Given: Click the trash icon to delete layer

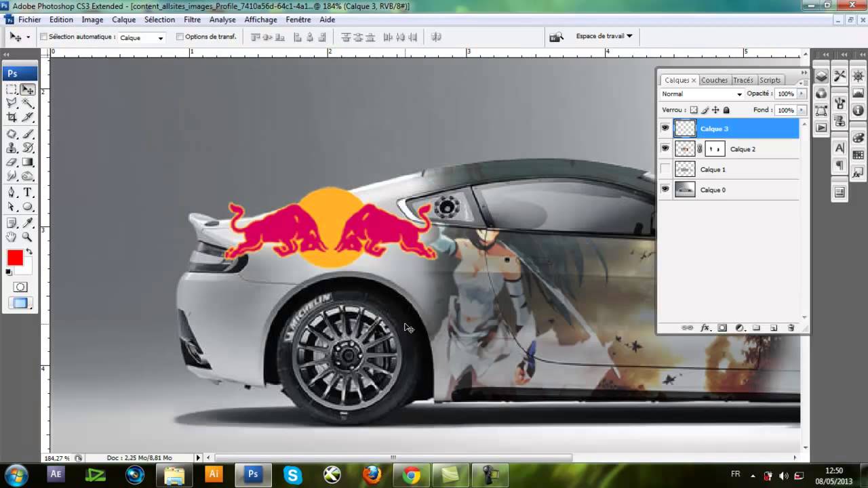Looking at the screenshot, I should [791, 328].
